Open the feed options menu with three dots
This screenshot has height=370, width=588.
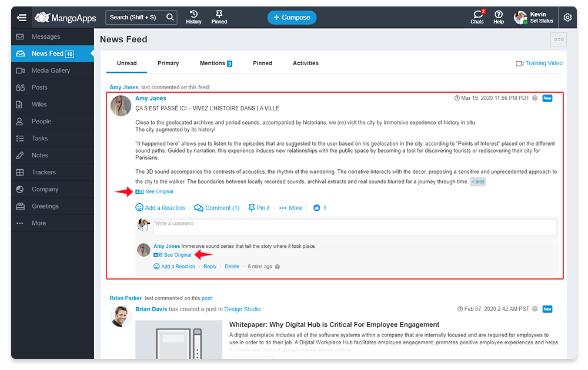tap(557, 39)
